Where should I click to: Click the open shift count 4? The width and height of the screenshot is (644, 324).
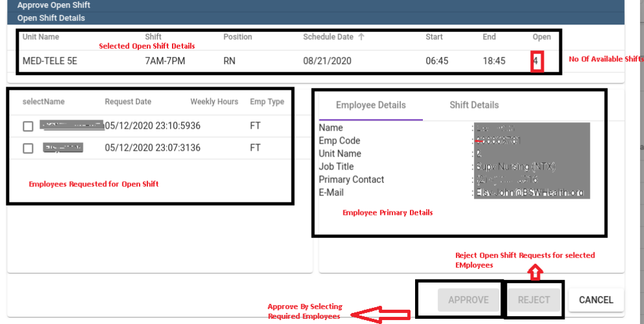(536, 63)
